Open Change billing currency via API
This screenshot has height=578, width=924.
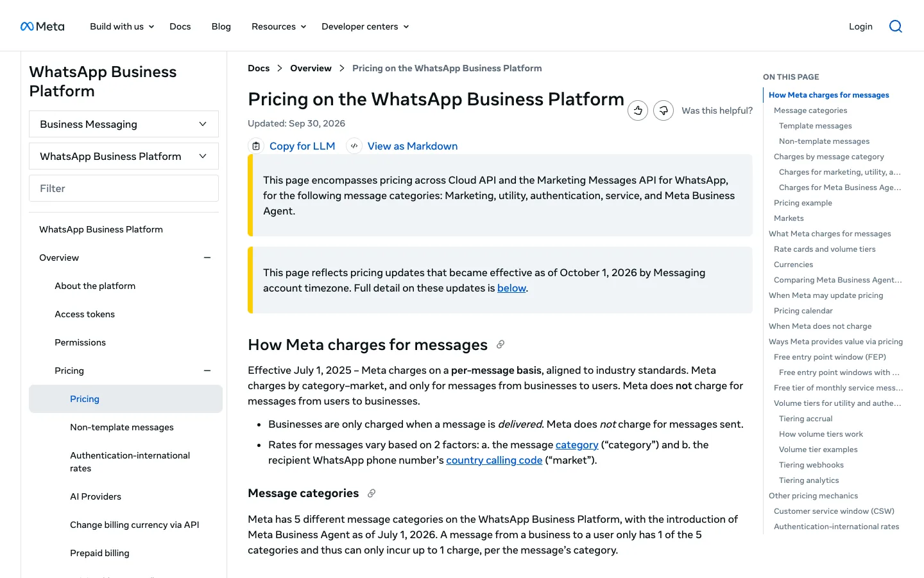pyautogui.click(x=135, y=525)
